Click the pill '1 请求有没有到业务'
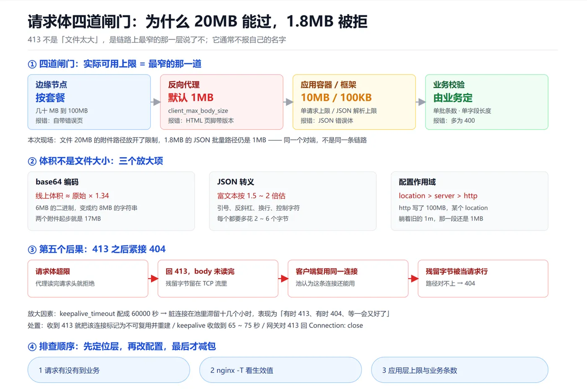 (109, 370)
